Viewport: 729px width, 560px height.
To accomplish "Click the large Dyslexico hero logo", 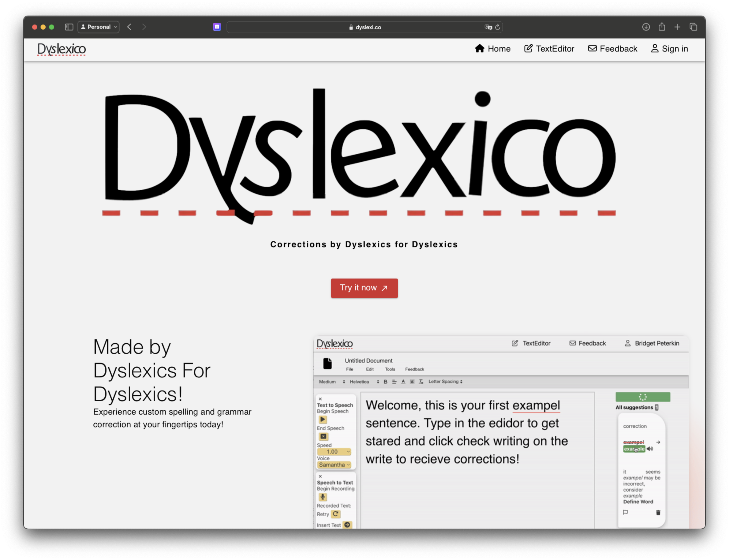I will [x=359, y=156].
